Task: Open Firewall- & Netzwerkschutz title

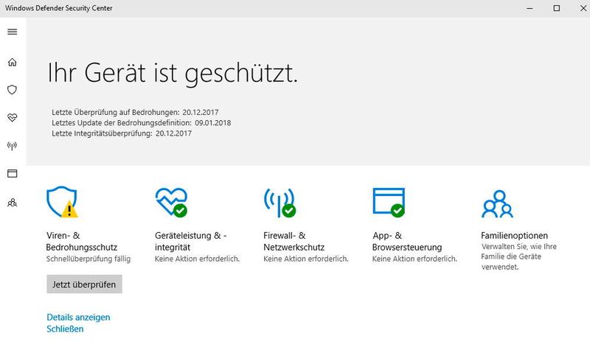Action: (294, 242)
